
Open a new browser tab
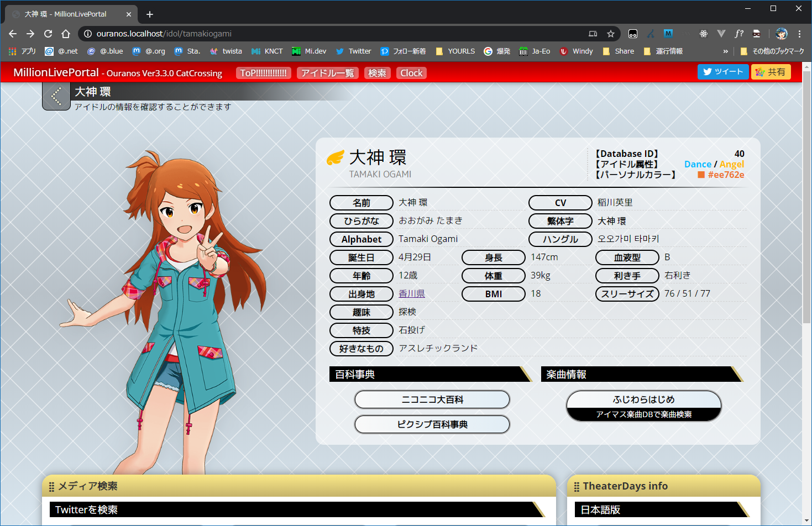(x=150, y=14)
